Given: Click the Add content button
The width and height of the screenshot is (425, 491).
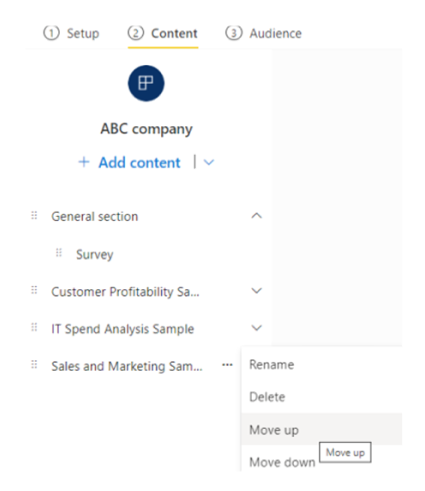Looking at the screenshot, I should pos(139,163).
